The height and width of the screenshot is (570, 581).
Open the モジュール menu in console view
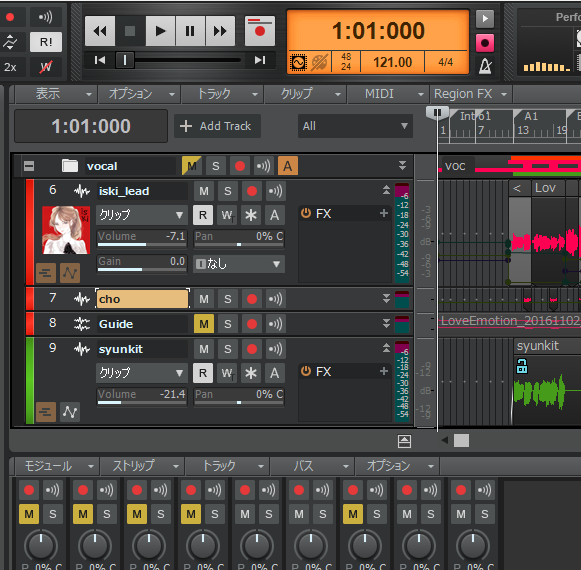[57, 466]
